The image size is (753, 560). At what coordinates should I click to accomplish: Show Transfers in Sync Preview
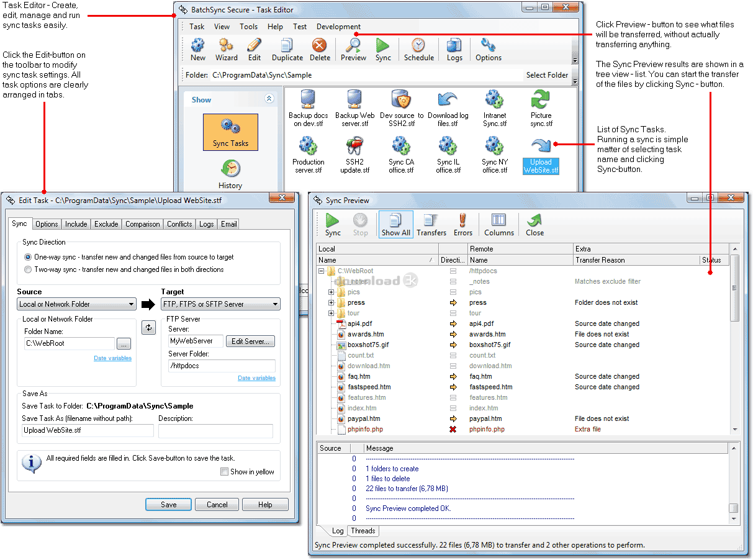pos(431,225)
